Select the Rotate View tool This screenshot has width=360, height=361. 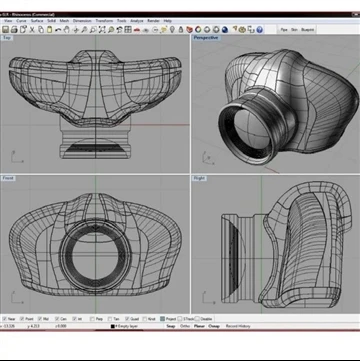pyautogui.click(x=76, y=29)
